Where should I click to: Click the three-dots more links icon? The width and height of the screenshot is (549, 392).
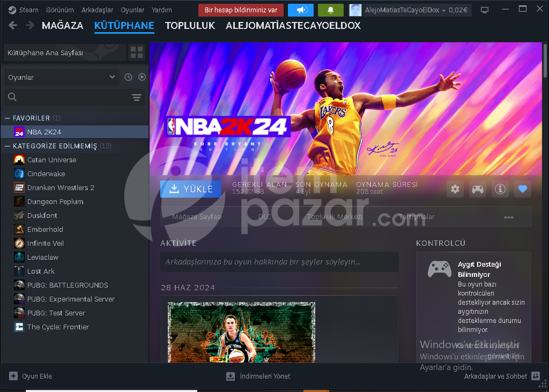(509, 217)
